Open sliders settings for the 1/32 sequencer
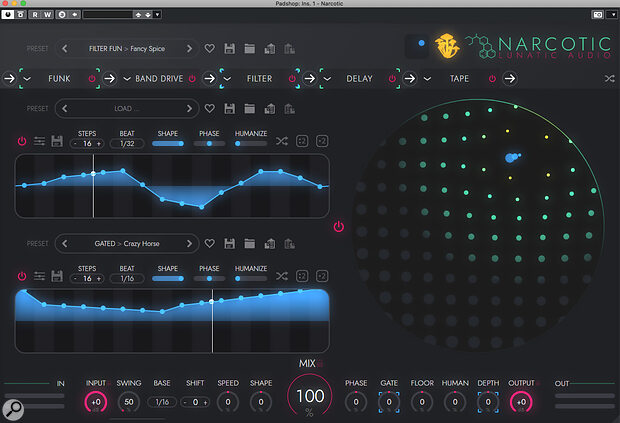 pos(39,141)
